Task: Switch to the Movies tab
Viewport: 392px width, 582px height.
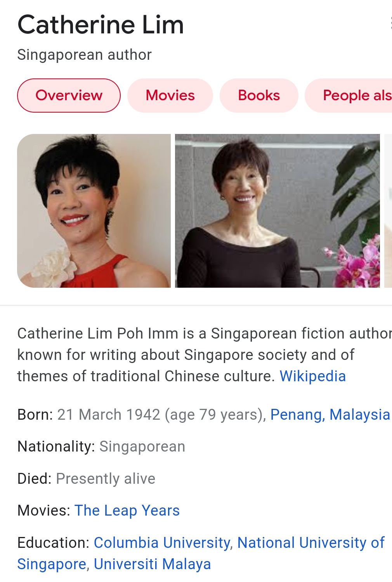Action: click(x=170, y=96)
